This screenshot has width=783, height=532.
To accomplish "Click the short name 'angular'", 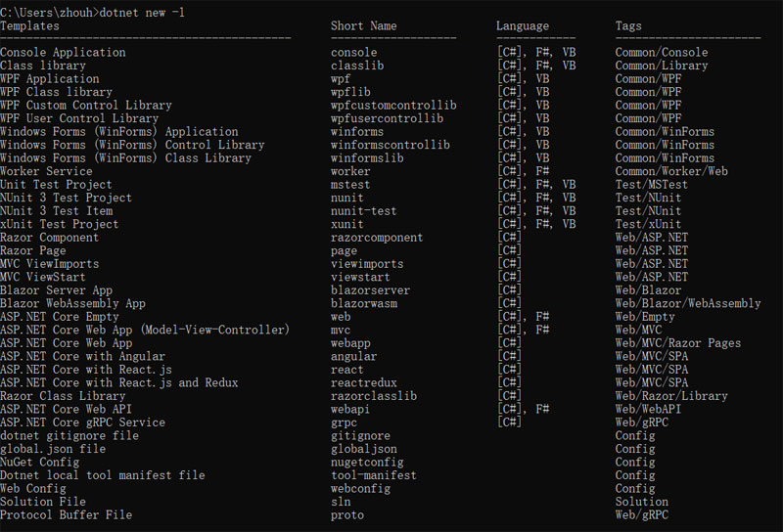I will (354, 356).
